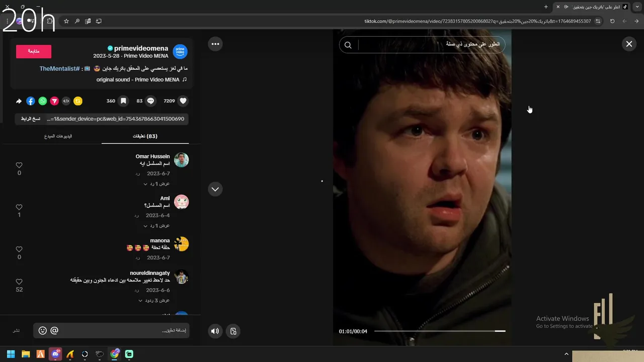This screenshot has width=644, height=362.
Task: Open Chrome from the taskbar
Action: coord(115,354)
